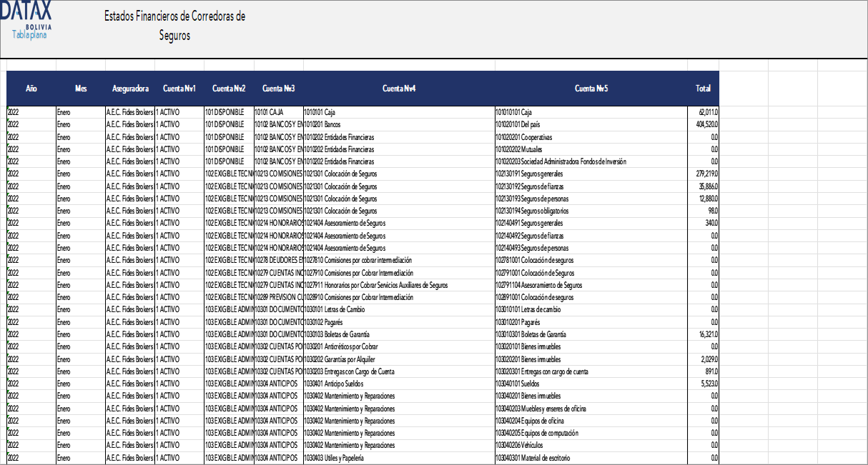
Task: Select the 1030101 Letras de Cambio cell
Action: 399,309
